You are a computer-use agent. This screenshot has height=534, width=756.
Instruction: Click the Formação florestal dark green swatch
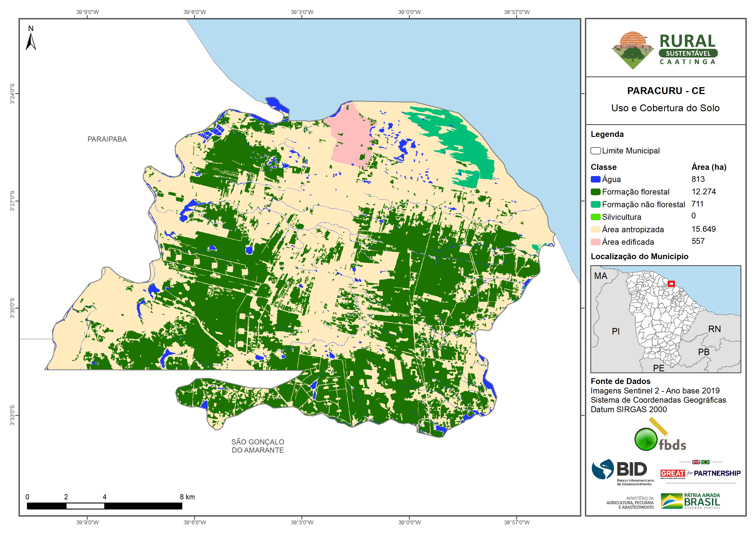[595, 192]
